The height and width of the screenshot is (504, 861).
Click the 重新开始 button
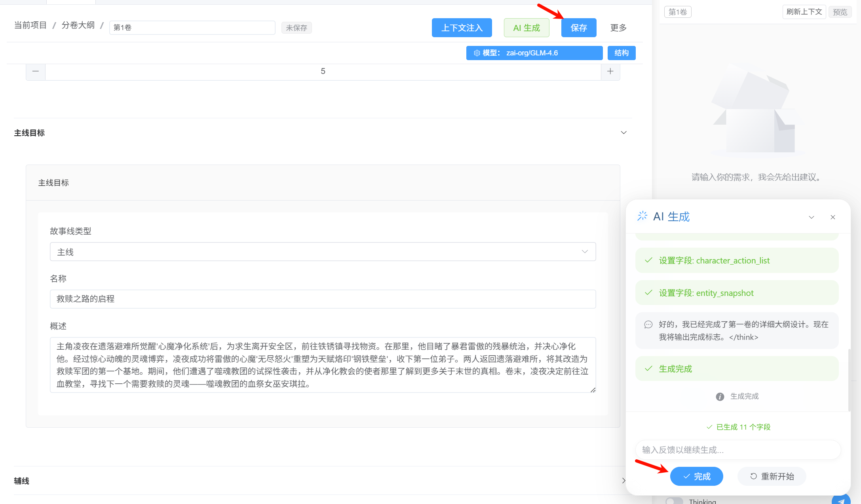pyautogui.click(x=772, y=476)
